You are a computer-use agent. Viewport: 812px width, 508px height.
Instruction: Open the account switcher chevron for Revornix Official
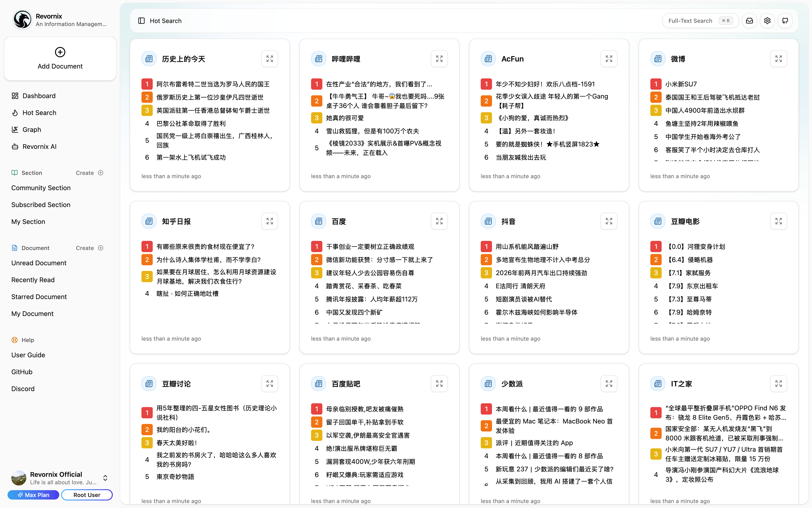coord(105,478)
